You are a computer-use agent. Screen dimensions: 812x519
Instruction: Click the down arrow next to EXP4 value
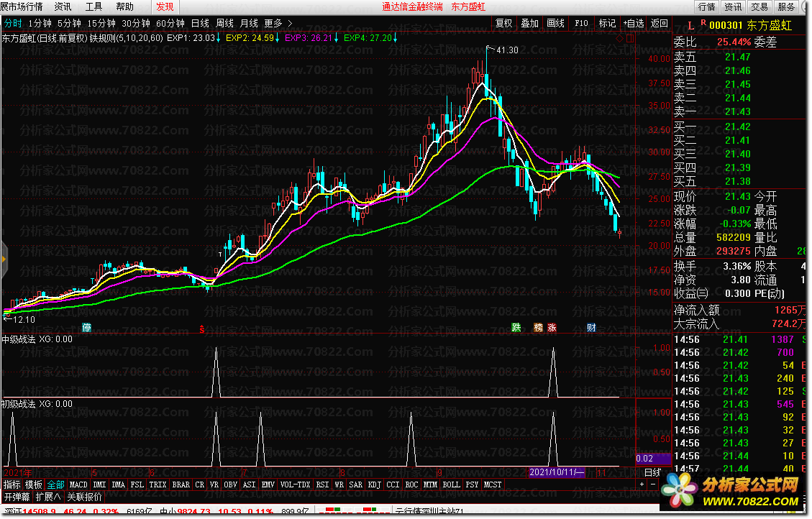coord(395,38)
